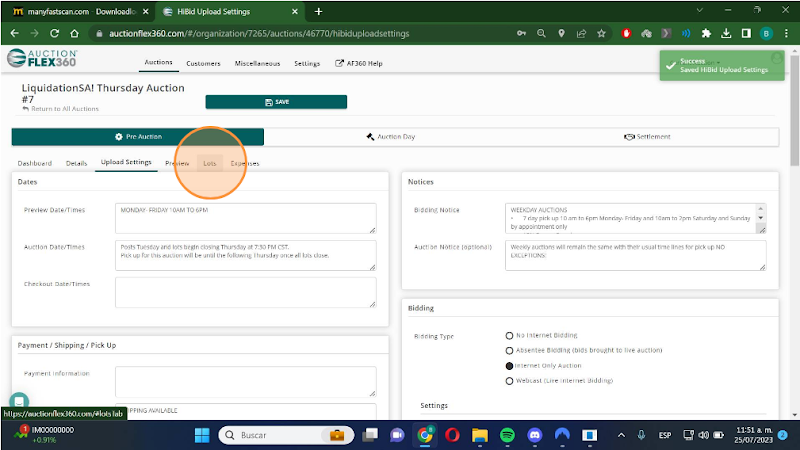Image resolution: width=800 pixels, height=450 pixels.
Task: Click the Windows Start button
Action: (x=201, y=435)
